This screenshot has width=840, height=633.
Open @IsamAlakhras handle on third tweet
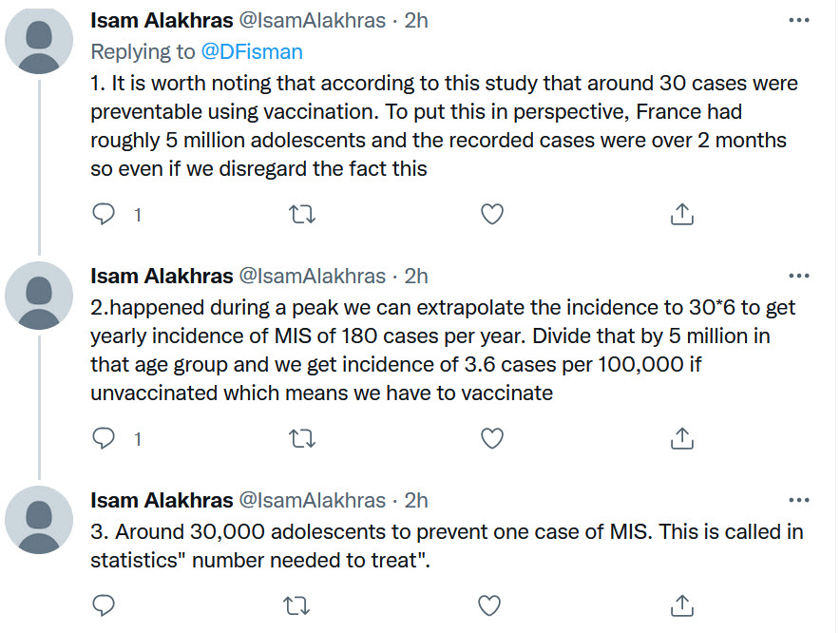click(x=313, y=500)
